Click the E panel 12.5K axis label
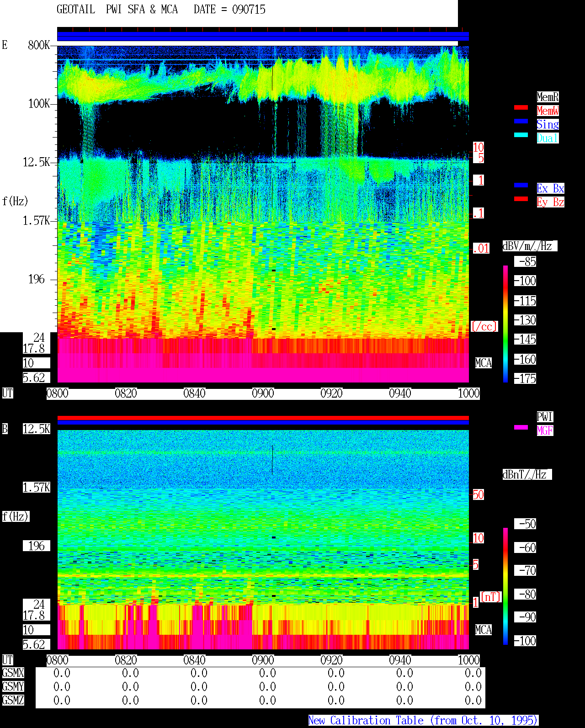Viewport: 585px width, 728px height. (x=37, y=162)
